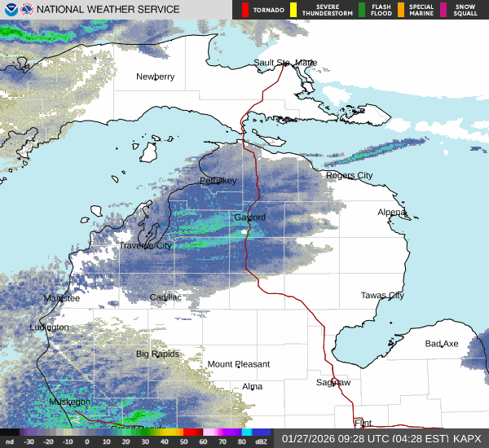Click the Mount Pleasant label
Screen dimensions: 489x448
click(238, 364)
